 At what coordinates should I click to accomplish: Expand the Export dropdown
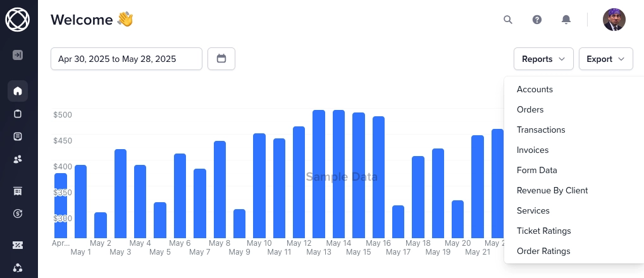(605, 59)
